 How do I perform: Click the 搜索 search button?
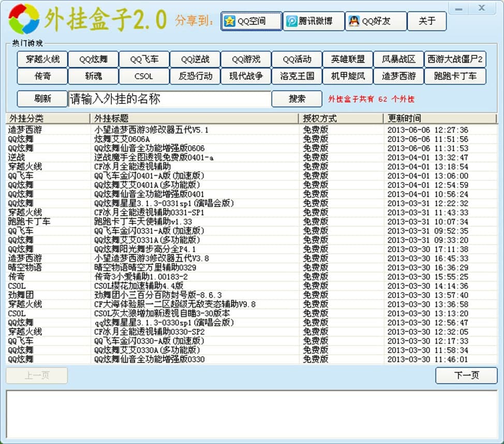(297, 99)
